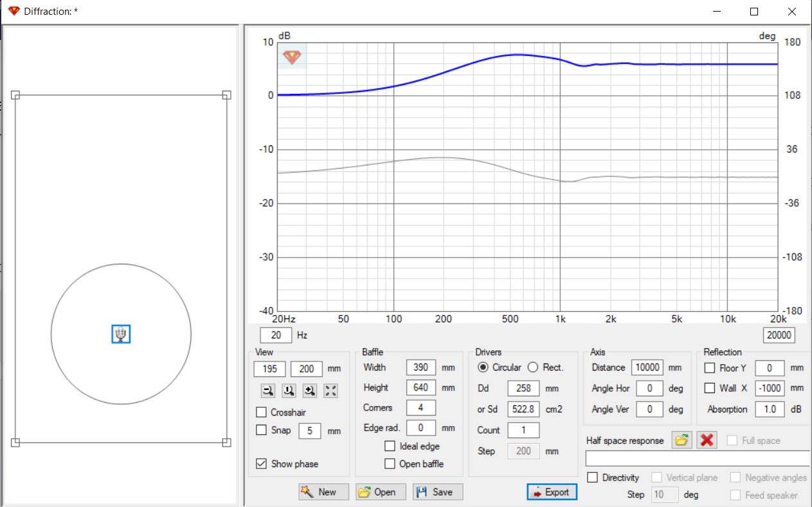Edit the Snap value field
Image resolution: width=812 pixels, height=507 pixels.
coord(310,430)
